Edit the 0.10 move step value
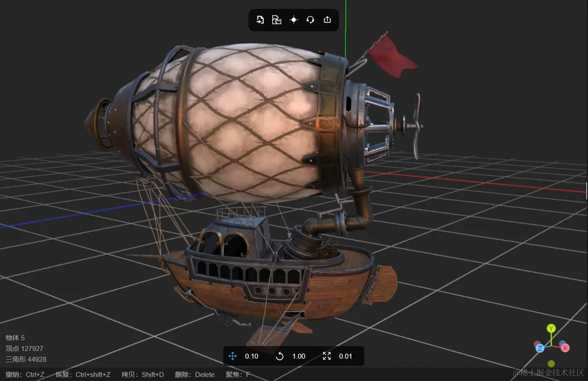 (x=252, y=356)
